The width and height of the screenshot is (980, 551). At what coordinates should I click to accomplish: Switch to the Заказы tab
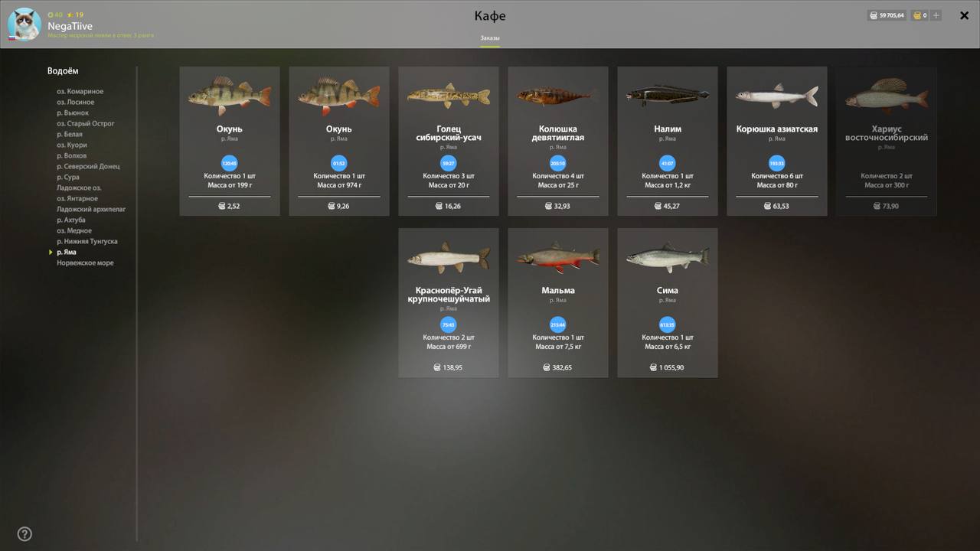490,37
